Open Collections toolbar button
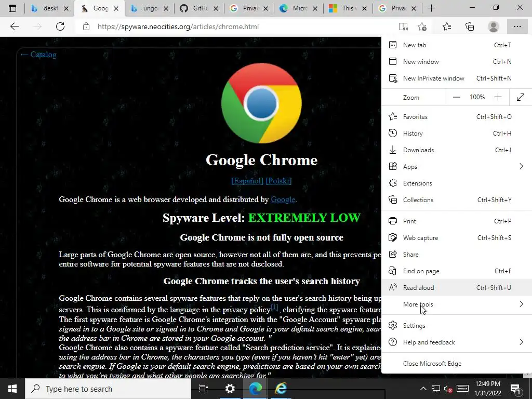 470,26
